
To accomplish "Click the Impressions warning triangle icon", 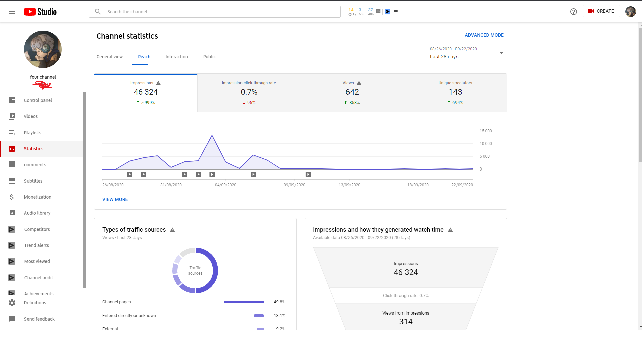I will pos(158,83).
